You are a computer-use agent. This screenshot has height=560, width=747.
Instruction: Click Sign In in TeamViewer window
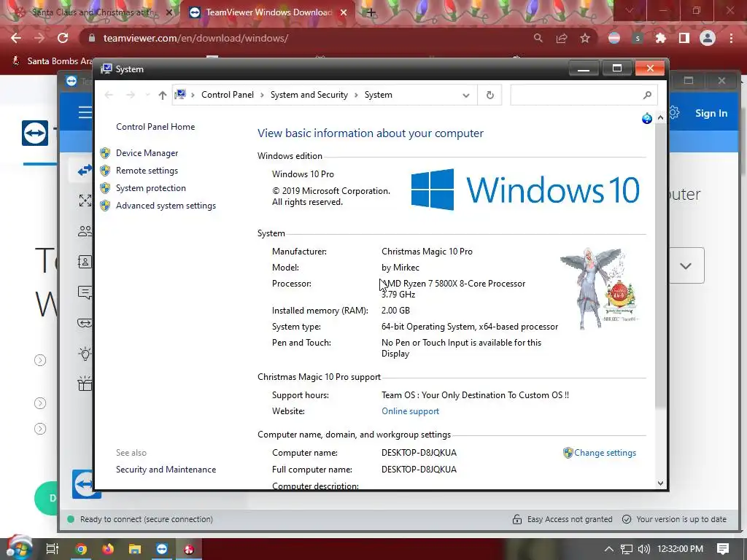click(711, 113)
